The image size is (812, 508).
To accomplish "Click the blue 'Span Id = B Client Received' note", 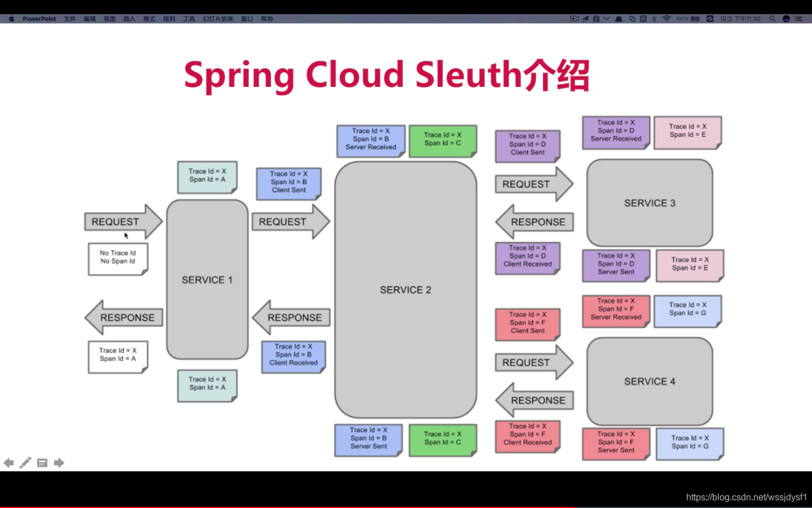I will pyautogui.click(x=293, y=357).
